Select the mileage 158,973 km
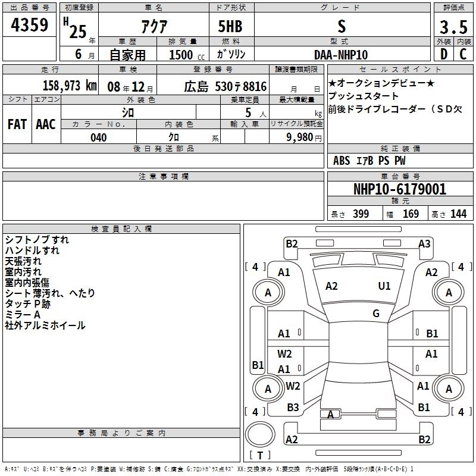This screenshot has height=476, width=476. (70, 85)
